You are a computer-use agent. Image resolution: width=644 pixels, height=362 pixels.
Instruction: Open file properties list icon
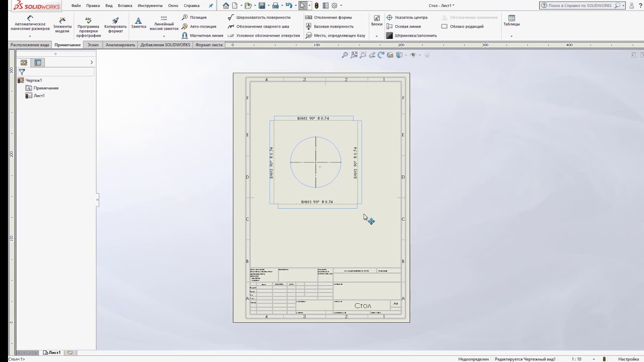(325, 6)
